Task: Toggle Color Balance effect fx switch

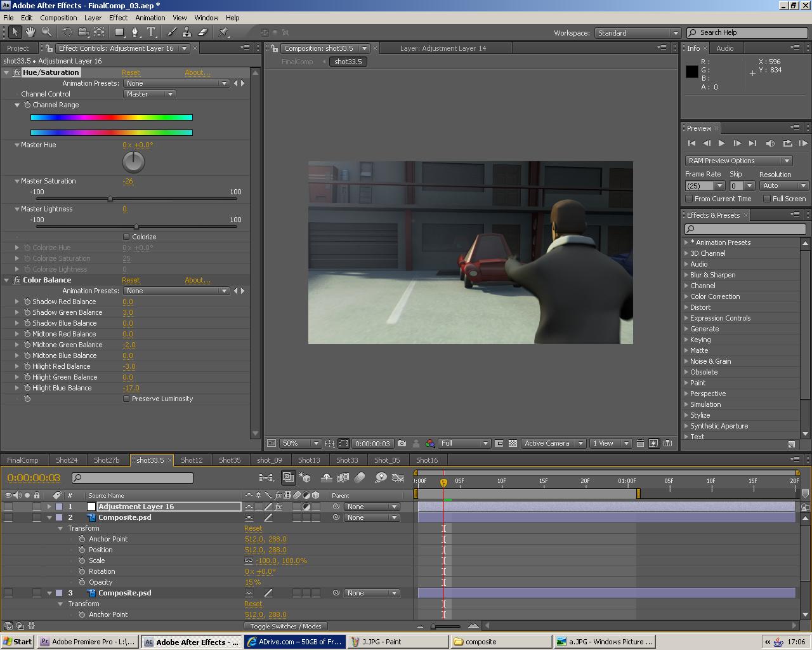Action: click(16, 280)
